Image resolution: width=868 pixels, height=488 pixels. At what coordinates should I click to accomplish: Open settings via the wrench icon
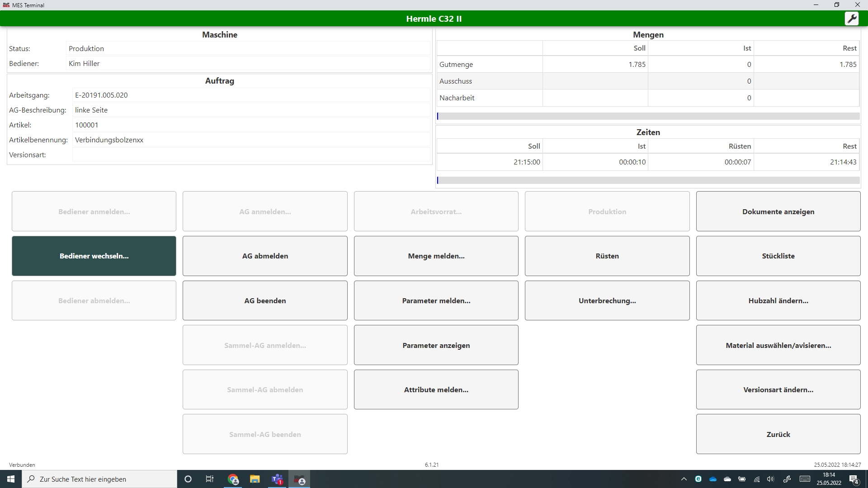coord(851,19)
